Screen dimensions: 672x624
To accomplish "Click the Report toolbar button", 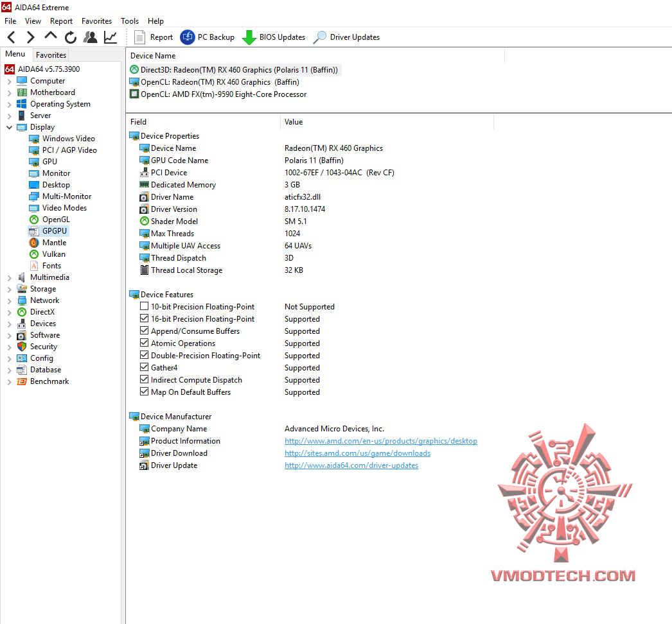I will click(x=154, y=37).
